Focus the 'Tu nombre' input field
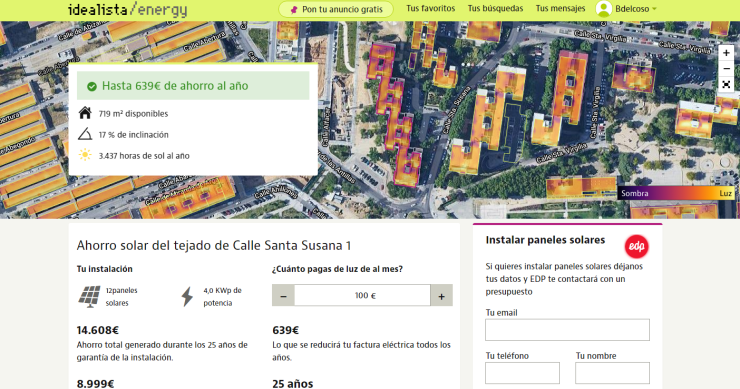This screenshot has width=740, height=389. point(612,373)
